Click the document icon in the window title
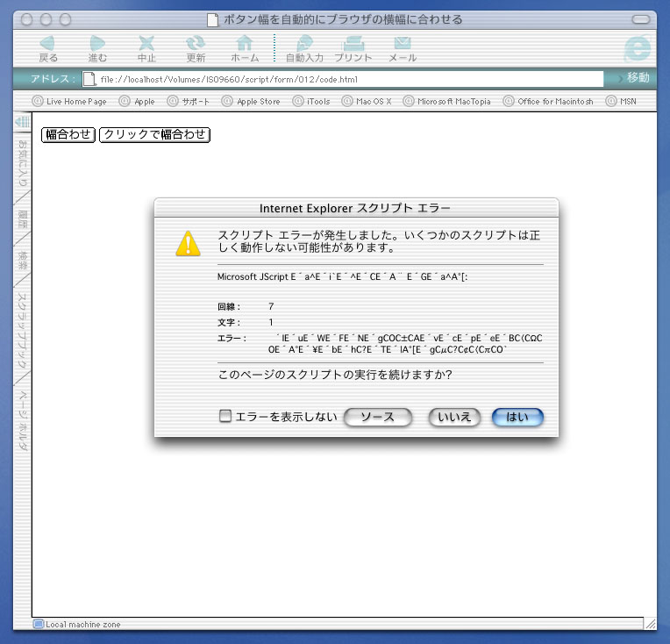Image resolution: width=670 pixels, height=644 pixels. (212, 19)
